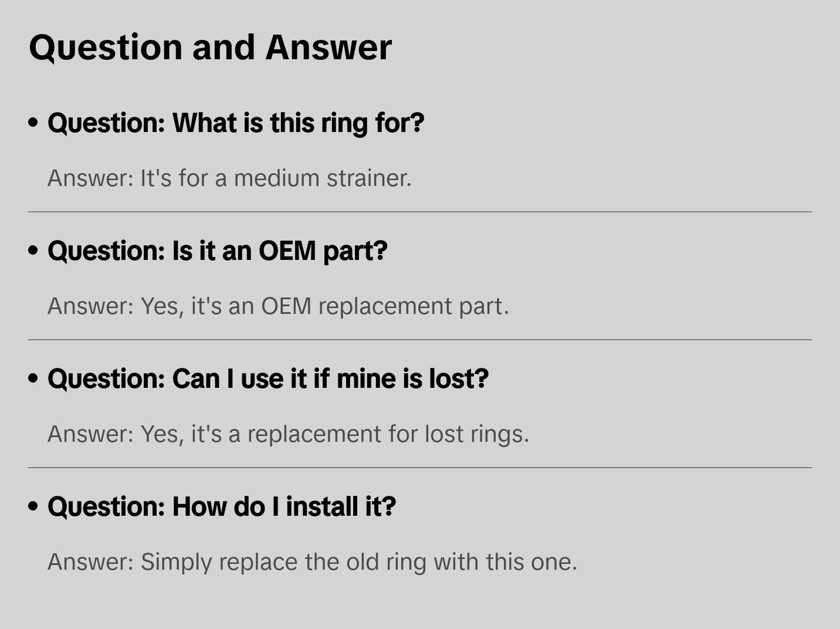Click the "Question and Answer" heading

click(210, 47)
